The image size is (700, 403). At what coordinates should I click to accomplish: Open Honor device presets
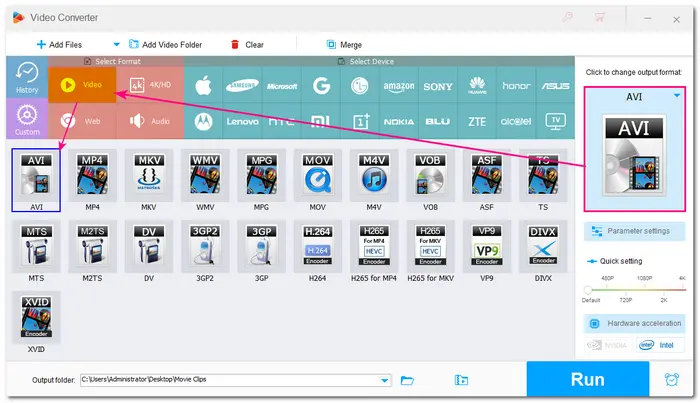point(516,85)
